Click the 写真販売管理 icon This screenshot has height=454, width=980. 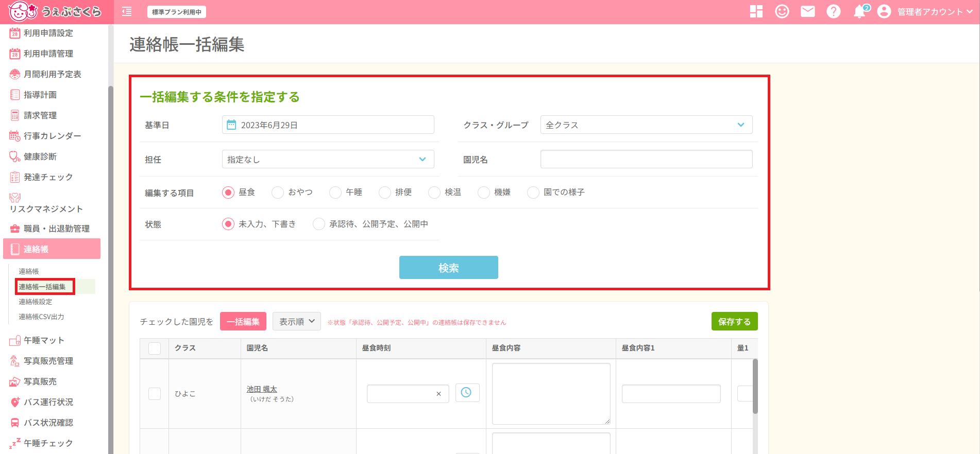15,361
